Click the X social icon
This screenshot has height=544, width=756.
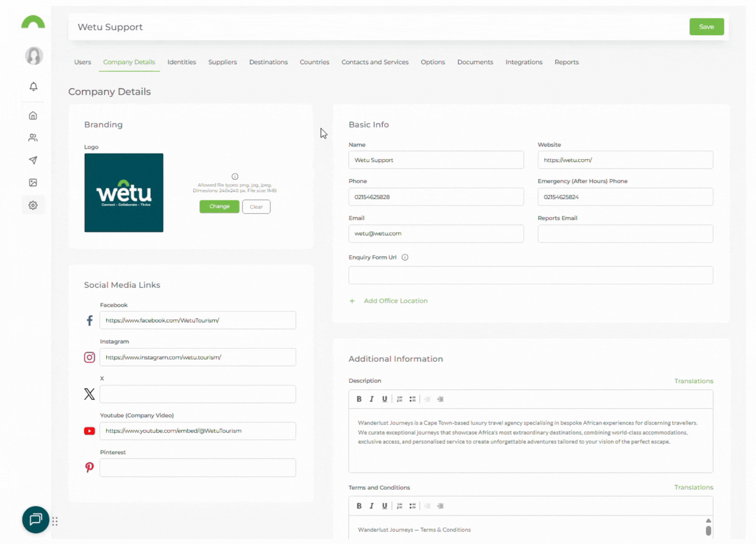(x=90, y=394)
